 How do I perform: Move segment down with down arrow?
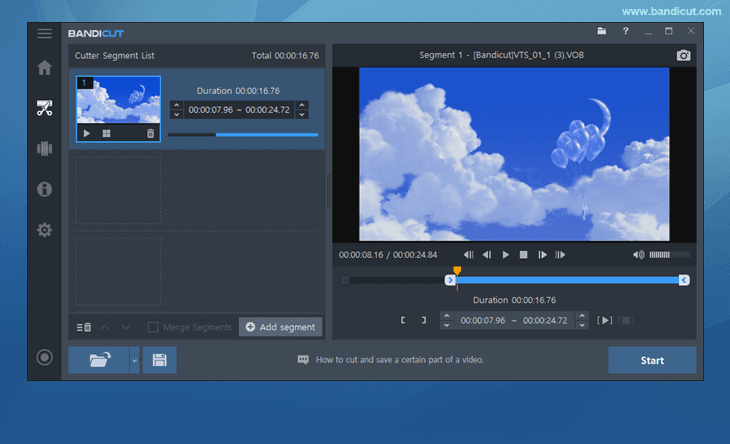(x=126, y=327)
